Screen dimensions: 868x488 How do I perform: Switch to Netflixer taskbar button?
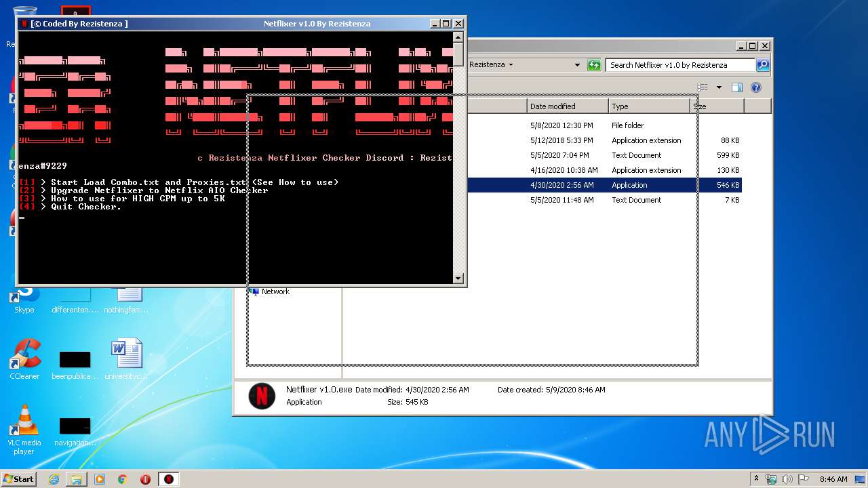coord(169,479)
